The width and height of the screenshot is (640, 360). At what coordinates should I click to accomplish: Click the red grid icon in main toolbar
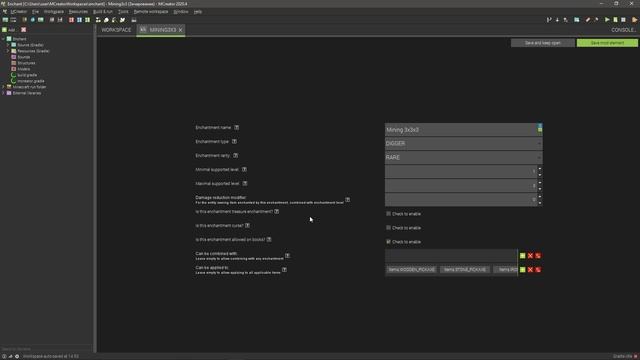point(71,20)
